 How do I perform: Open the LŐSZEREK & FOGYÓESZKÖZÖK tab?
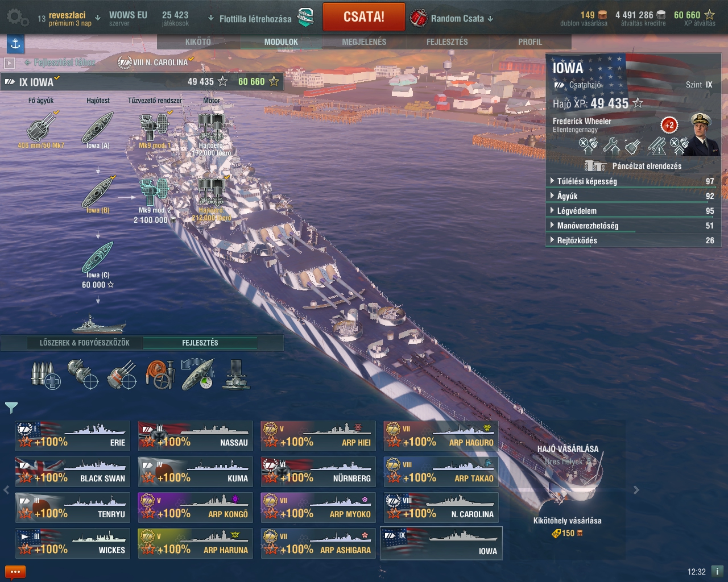point(85,343)
